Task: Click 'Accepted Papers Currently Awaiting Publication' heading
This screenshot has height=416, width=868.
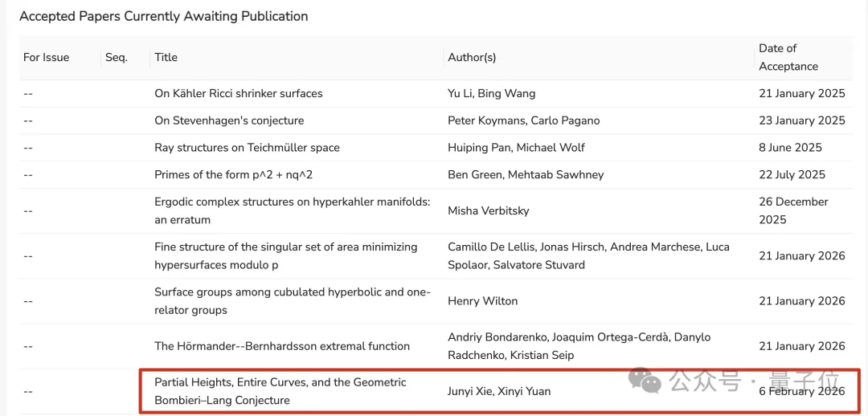Action: (163, 16)
